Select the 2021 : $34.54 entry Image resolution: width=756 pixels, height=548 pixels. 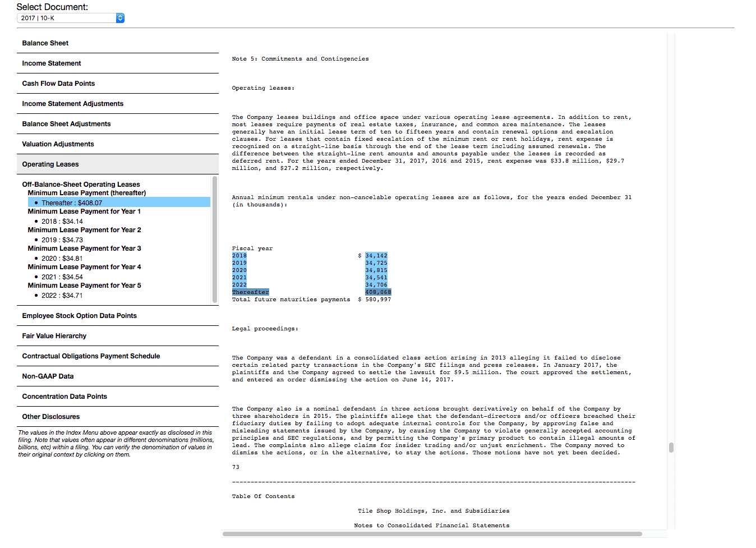pos(62,277)
